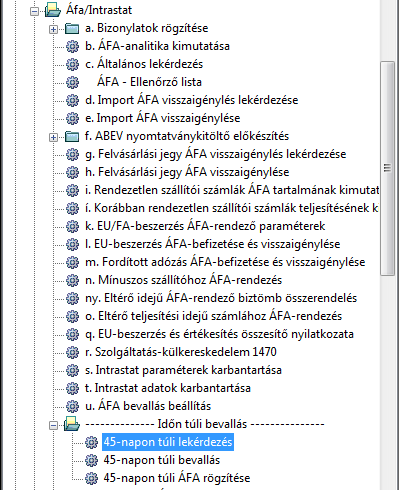
Task: Click gear icon of r. Szolgáltatás-külkereskedelem 1470
Action: (72, 352)
